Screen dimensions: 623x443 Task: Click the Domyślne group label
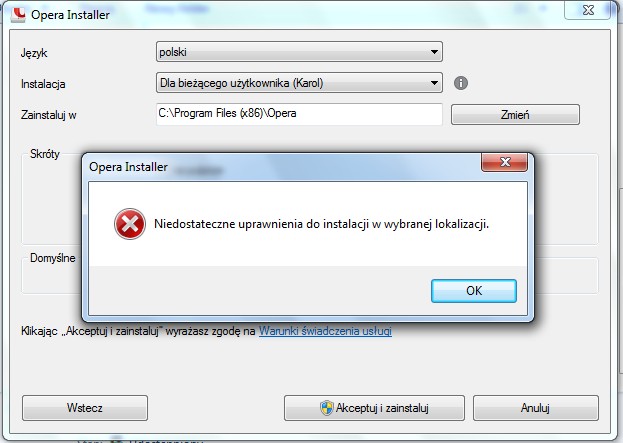click(53, 258)
